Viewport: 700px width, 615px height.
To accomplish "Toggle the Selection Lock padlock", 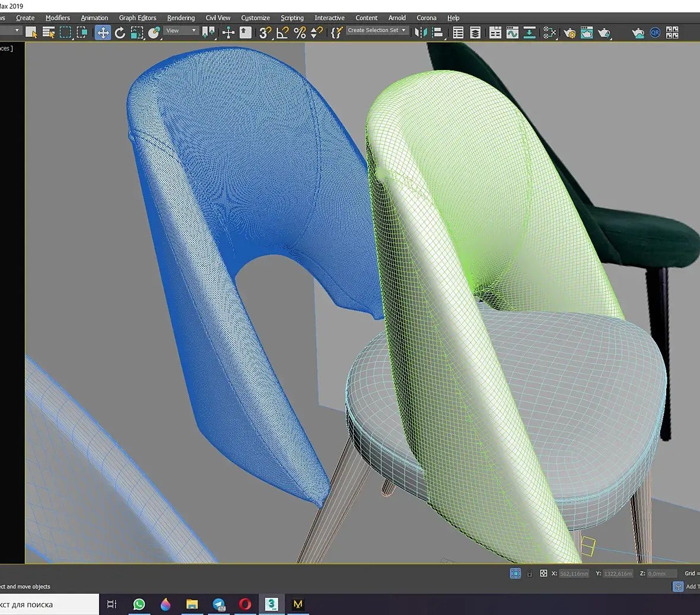I will (530, 573).
